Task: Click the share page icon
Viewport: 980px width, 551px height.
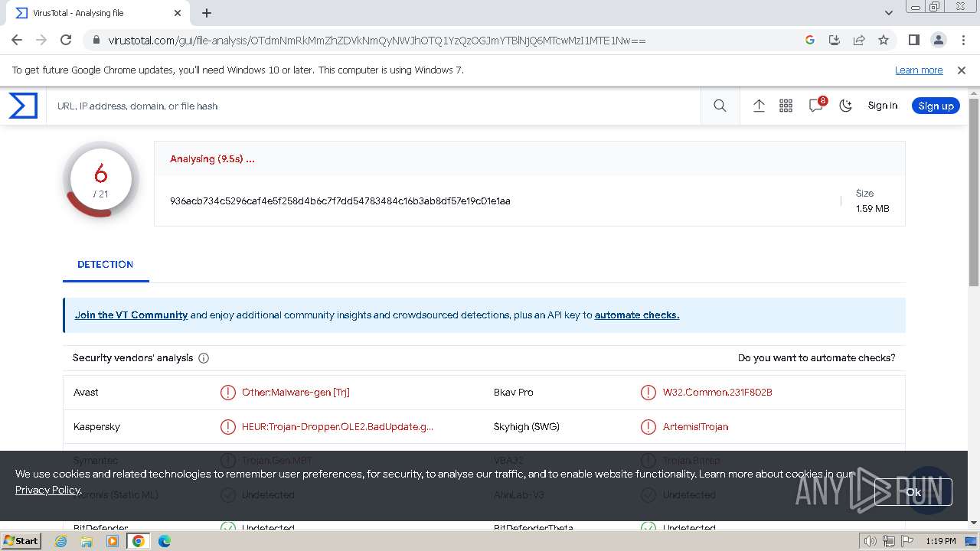Action: click(859, 40)
